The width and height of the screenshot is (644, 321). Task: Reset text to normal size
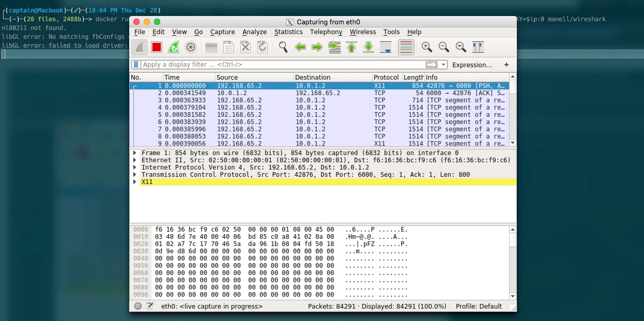pyautogui.click(x=461, y=47)
